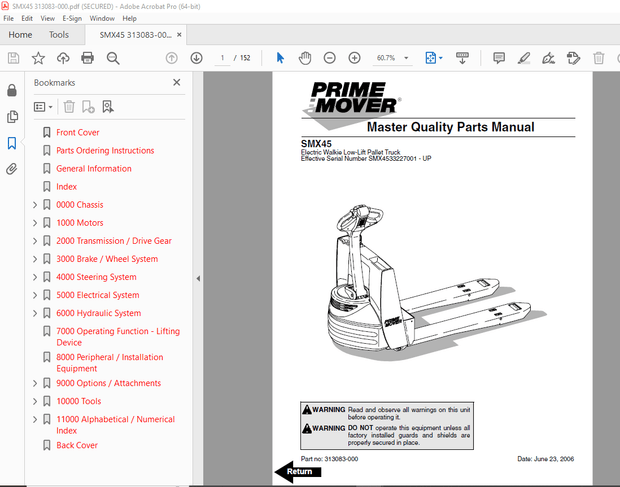Viewport: 620px width, 487px height.
Task: Open the View menu
Action: [x=47, y=18]
